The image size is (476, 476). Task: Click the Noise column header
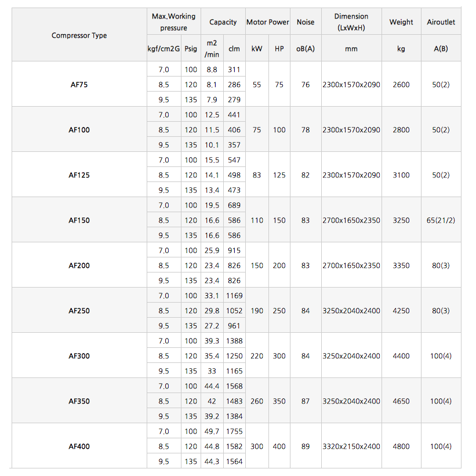pyautogui.click(x=306, y=22)
